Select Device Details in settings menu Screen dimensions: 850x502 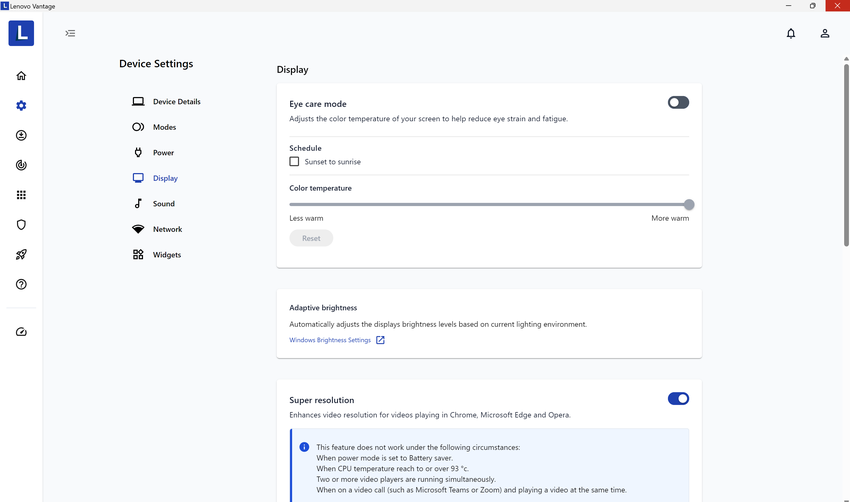(176, 102)
